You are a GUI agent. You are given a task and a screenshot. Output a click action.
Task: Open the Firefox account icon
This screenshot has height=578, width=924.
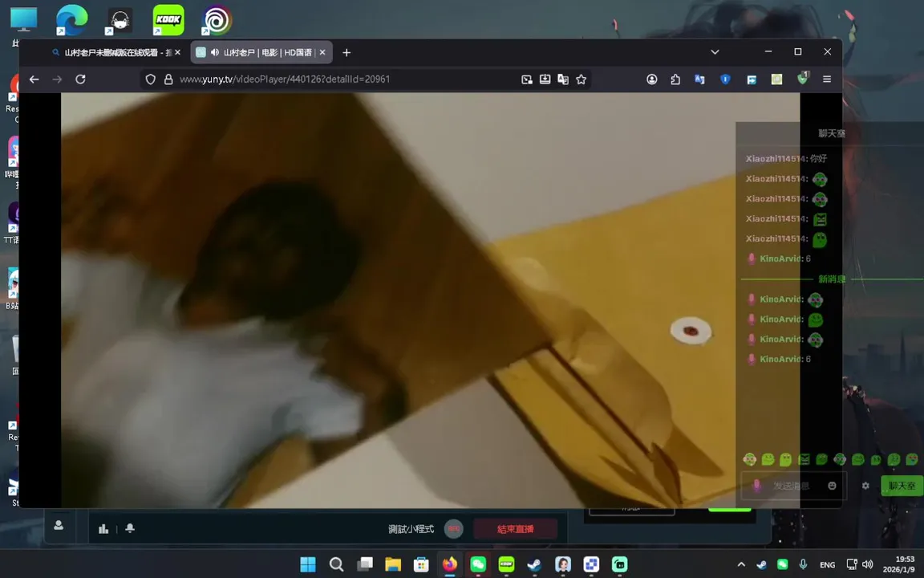tap(652, 79)
